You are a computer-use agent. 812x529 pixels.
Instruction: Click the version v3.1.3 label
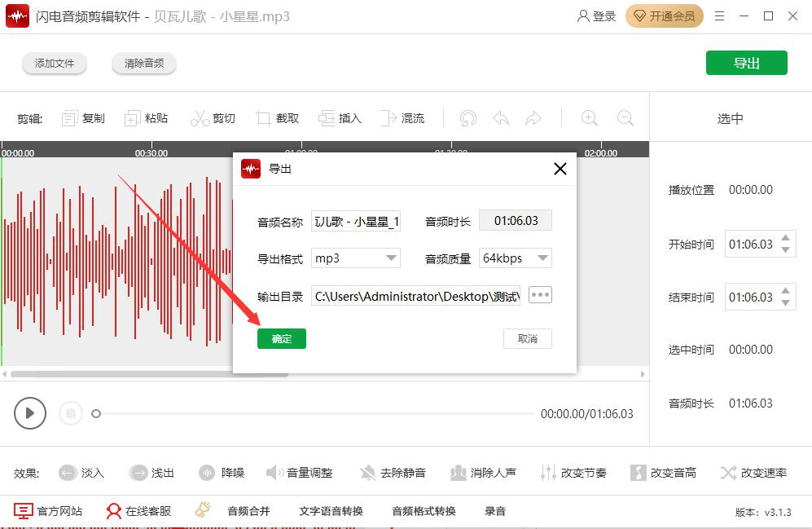[x=763, y=513]
